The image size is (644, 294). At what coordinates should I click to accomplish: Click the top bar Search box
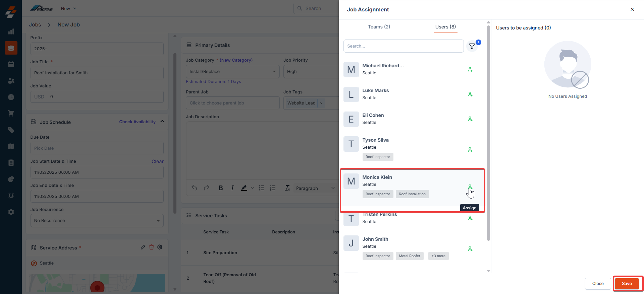tap(316, 9)
